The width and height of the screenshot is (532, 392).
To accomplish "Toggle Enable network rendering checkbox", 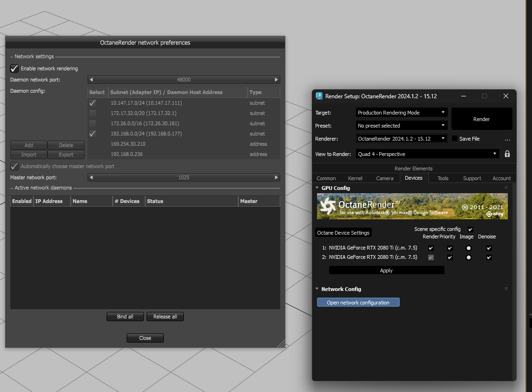I will tap(14, 68).
